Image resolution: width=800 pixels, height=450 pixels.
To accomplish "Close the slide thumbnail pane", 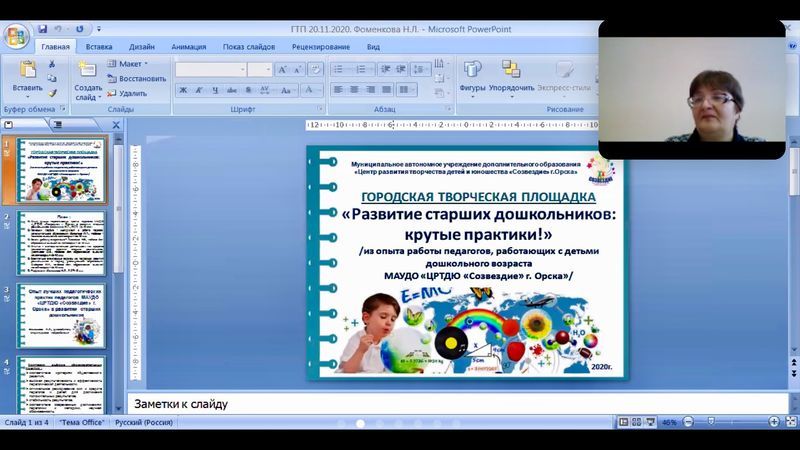I will point(116,124).
